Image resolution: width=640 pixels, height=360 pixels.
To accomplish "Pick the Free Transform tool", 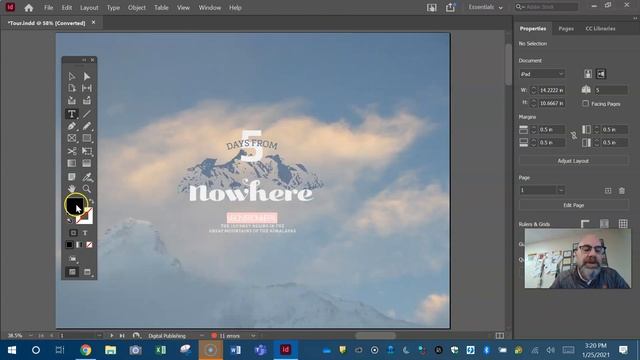I will coord(87,151).
